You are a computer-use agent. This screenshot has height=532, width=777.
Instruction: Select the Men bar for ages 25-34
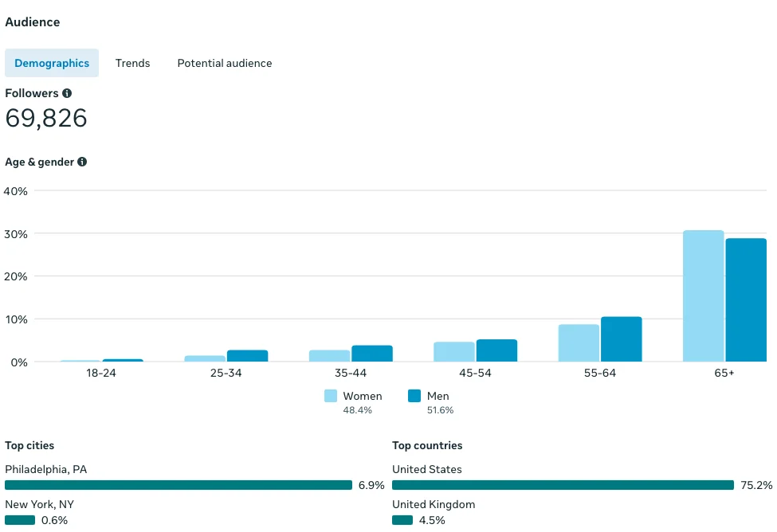click(247, 356)
